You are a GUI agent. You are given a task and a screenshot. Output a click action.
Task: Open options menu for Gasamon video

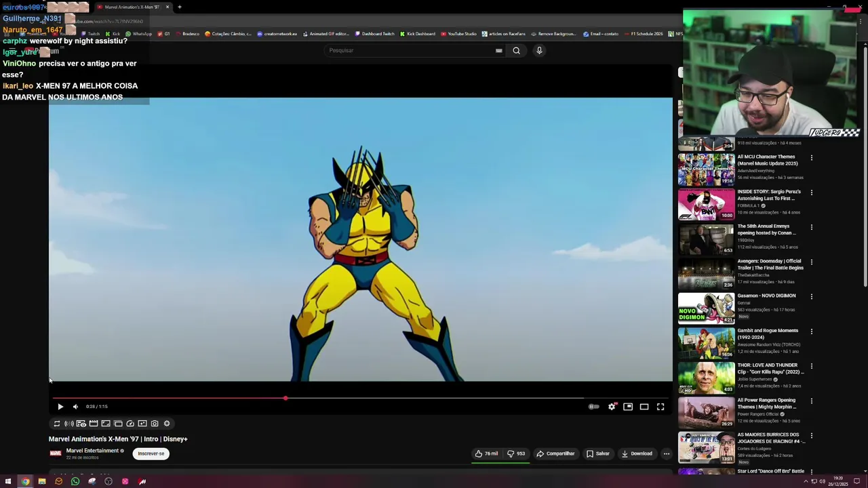[x=812, y=296]
